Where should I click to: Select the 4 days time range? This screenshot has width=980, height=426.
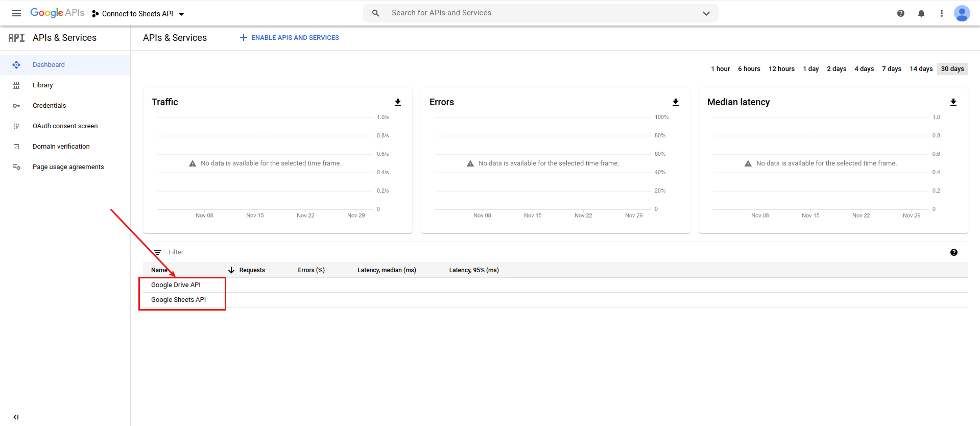864,69
